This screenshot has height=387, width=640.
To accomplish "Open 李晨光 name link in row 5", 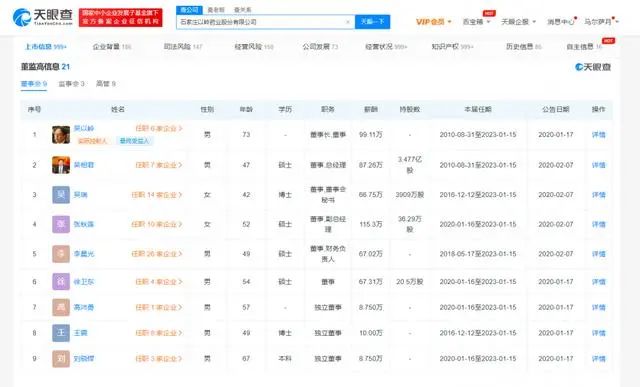I will (x=84, y=254).
